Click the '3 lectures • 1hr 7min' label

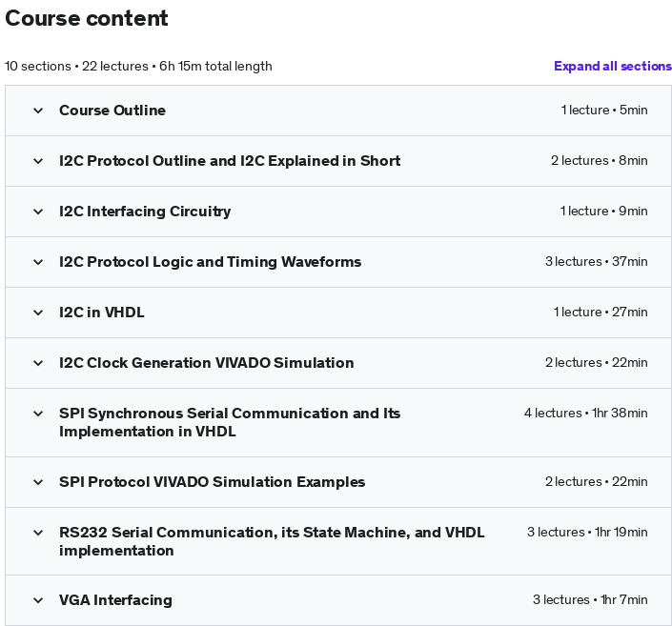click(590, 600)
